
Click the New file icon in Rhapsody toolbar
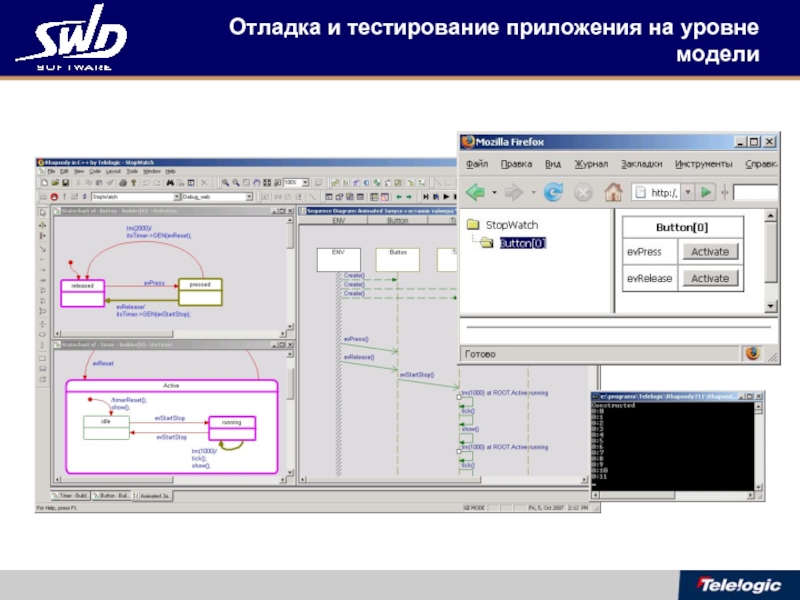point(45,183)
